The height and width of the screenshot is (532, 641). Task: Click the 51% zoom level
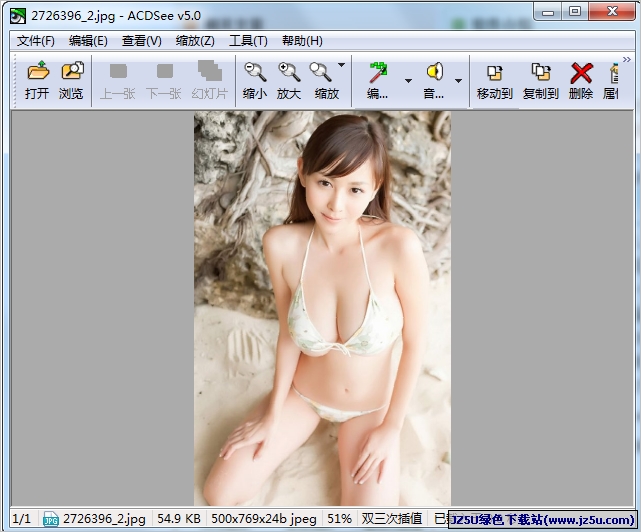339,519
